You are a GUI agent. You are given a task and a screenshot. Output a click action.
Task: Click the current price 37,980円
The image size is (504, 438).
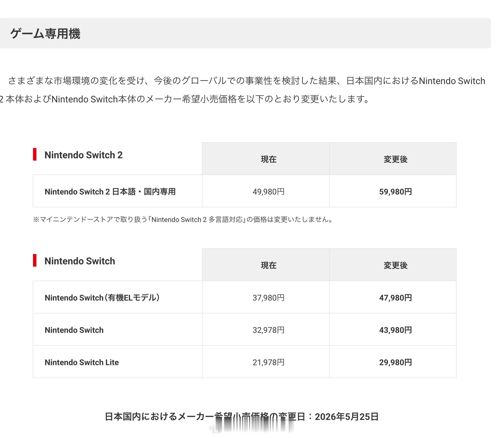[268, 298]
